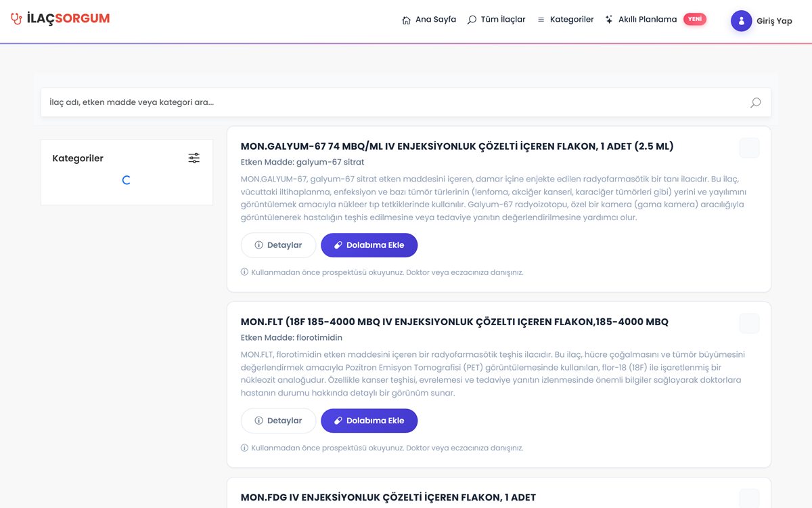This screenshot has height=508, width=812.
Task: Toggle the square box on MON.FLT card
Action: pos(749,323)
